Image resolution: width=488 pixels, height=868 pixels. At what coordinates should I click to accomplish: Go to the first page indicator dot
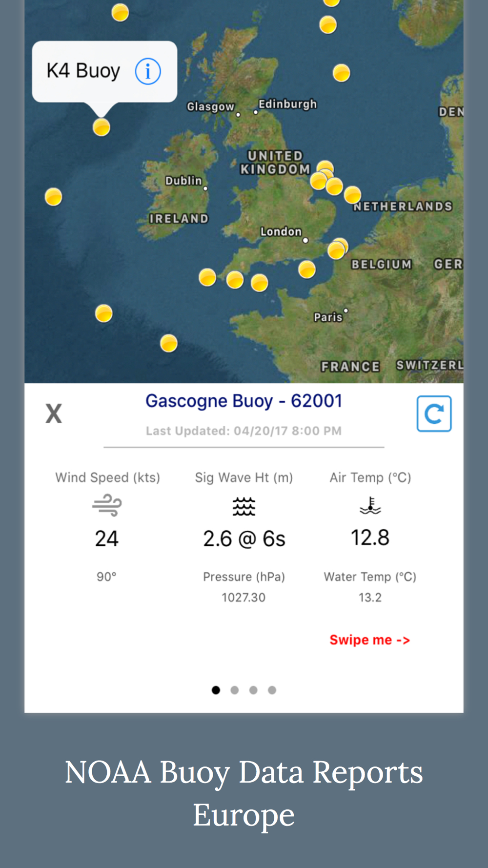tap(216, 690)
